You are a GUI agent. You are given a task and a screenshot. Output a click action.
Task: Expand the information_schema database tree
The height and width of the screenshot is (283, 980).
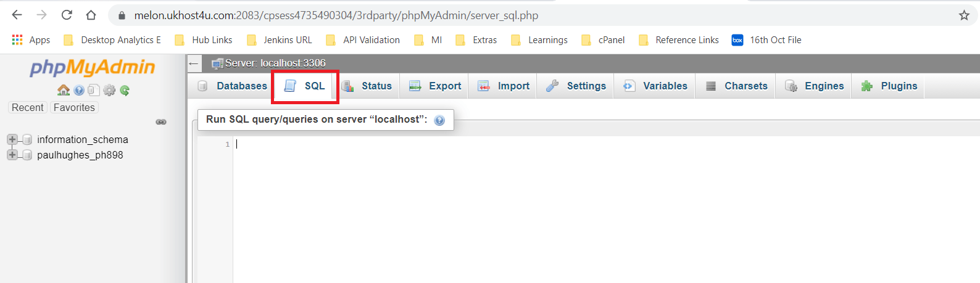[x=12, y=139]
